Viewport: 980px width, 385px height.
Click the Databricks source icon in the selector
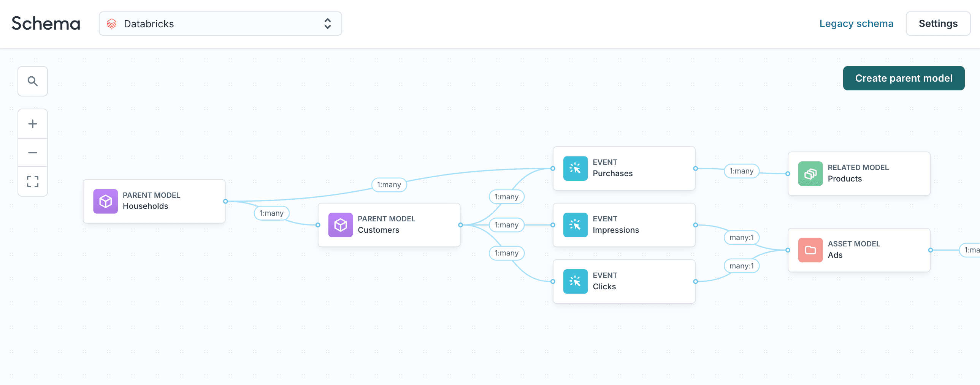[111, 24]
